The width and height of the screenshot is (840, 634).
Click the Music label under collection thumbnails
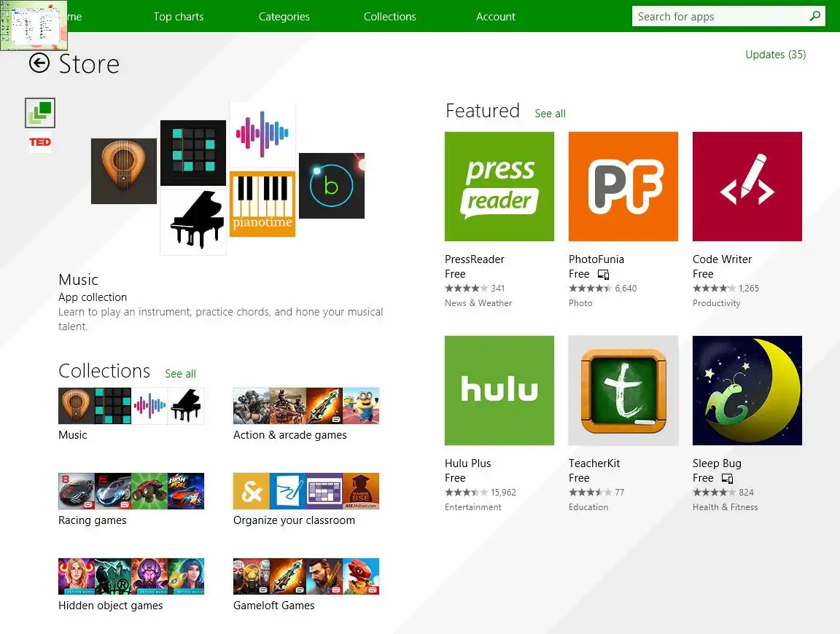(72, 435)
